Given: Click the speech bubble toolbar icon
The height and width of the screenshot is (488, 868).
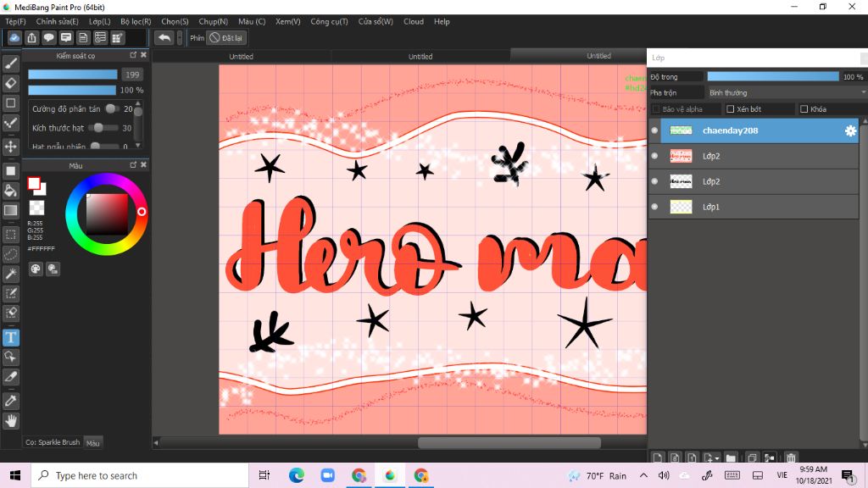Looking at the screenshot, I should (48, 37).
